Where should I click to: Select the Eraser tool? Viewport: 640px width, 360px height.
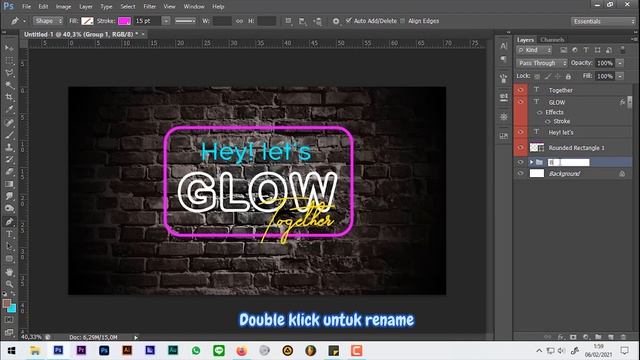[x=9, y=172]
